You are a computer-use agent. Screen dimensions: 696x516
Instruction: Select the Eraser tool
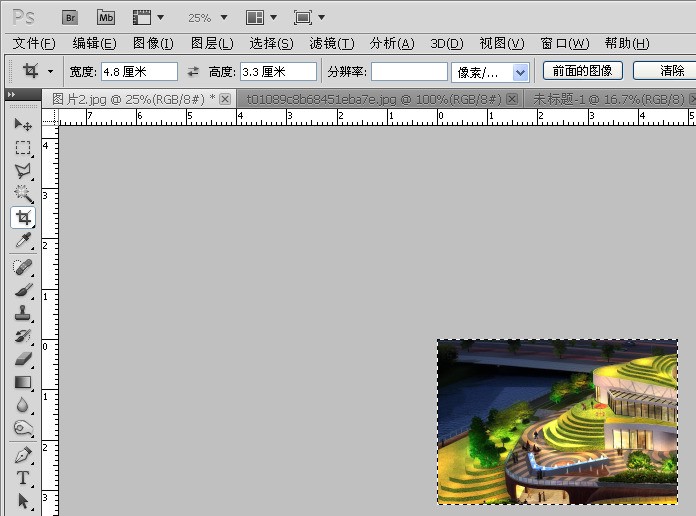(x=23, y=359)
